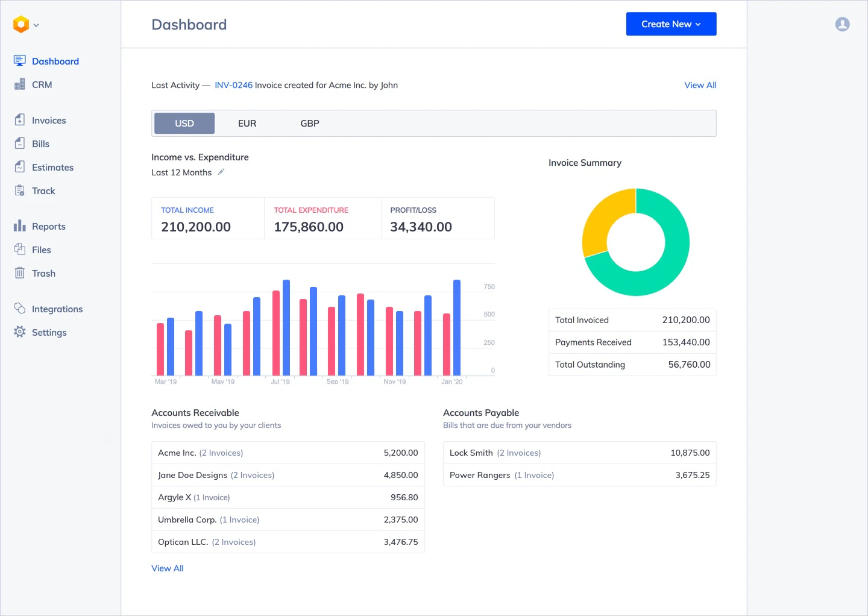The image size is (868, 616).
Task: Click the Bills document icon
Action: tap(20, 143)
